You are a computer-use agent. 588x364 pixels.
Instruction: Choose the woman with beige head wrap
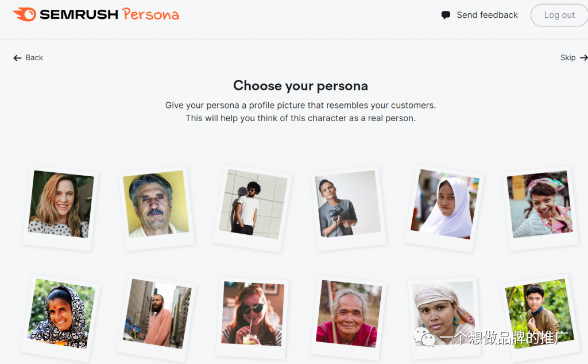coord(443,313)
